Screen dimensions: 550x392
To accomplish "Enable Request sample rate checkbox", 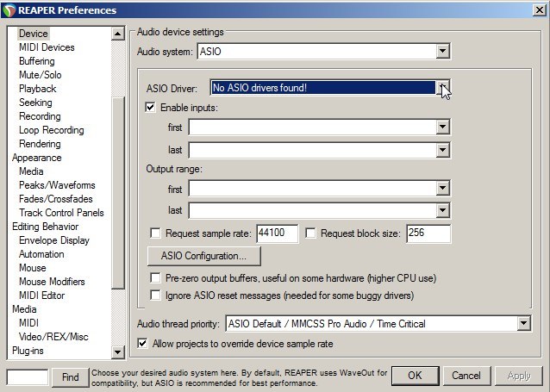I will tap(155, 233).
